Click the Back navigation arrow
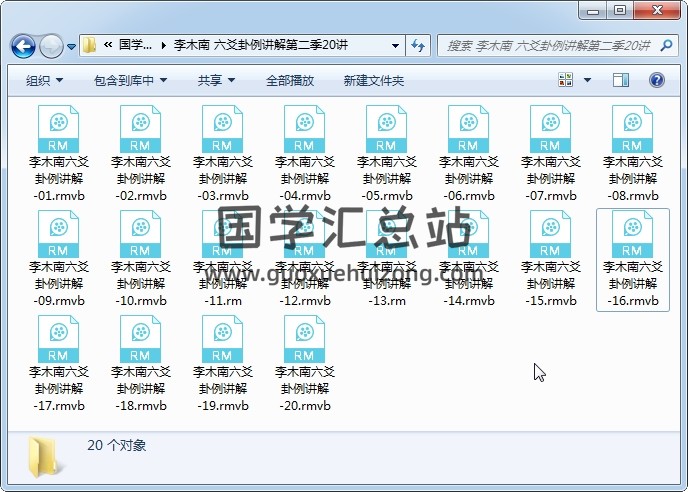Screen dimensions: 688x492 point(24,46)
